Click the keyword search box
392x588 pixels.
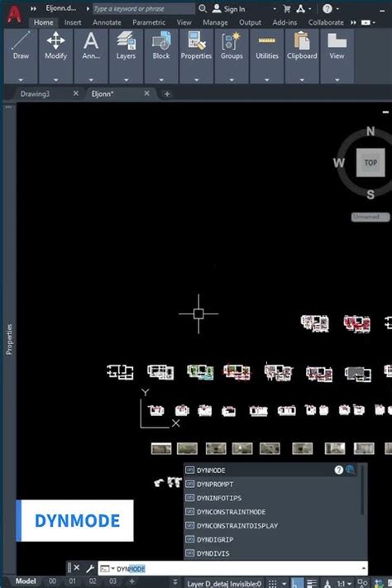(144, 8)
